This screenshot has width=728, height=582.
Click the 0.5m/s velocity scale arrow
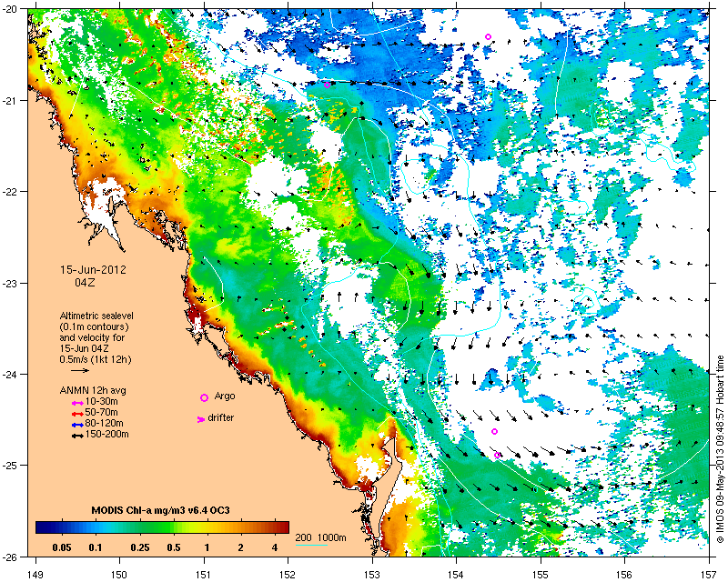(x=80, y=370)
